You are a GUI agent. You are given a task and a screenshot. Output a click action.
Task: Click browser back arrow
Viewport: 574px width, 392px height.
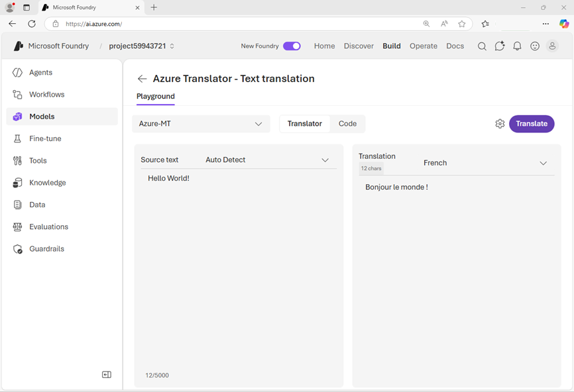click(13, 24)
